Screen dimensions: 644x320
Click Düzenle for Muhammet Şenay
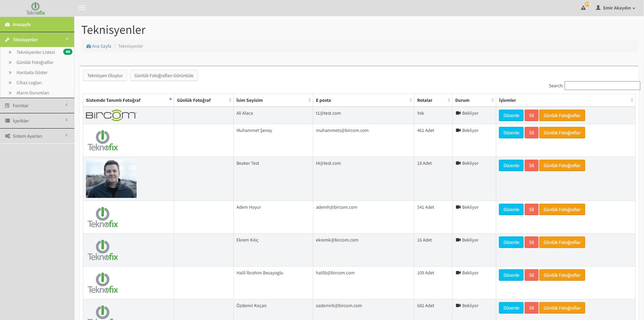coord(511,133)
